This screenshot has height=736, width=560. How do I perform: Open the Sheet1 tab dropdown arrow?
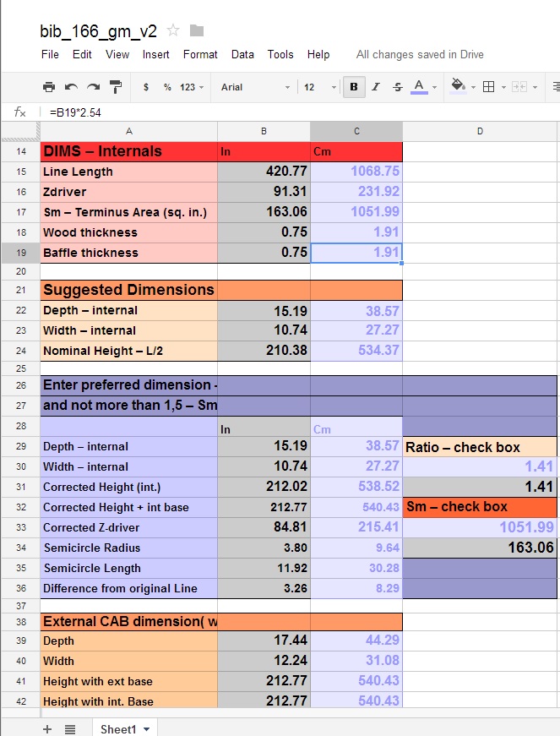(x=147, y=729)
